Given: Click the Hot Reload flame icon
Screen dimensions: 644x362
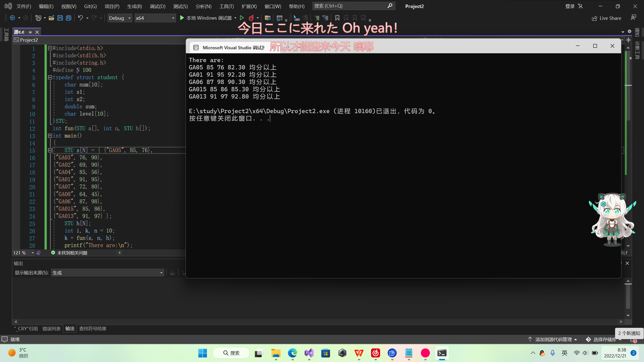Looking at the screenshot, I should click(x=251, y=18).
